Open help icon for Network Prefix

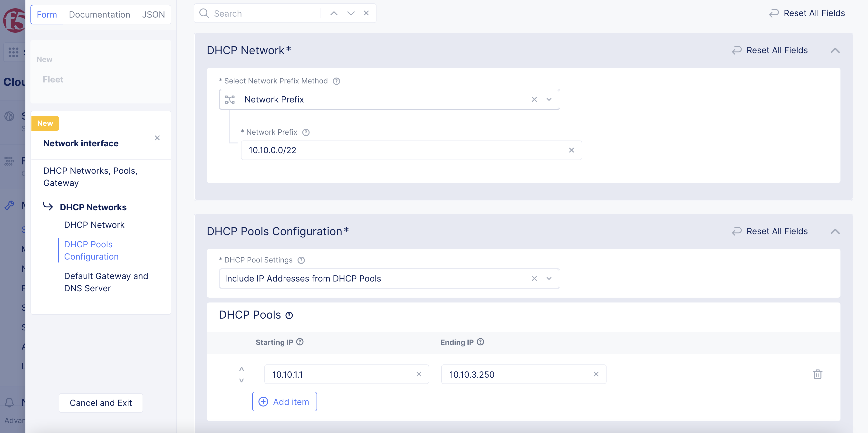click(306, 132)
